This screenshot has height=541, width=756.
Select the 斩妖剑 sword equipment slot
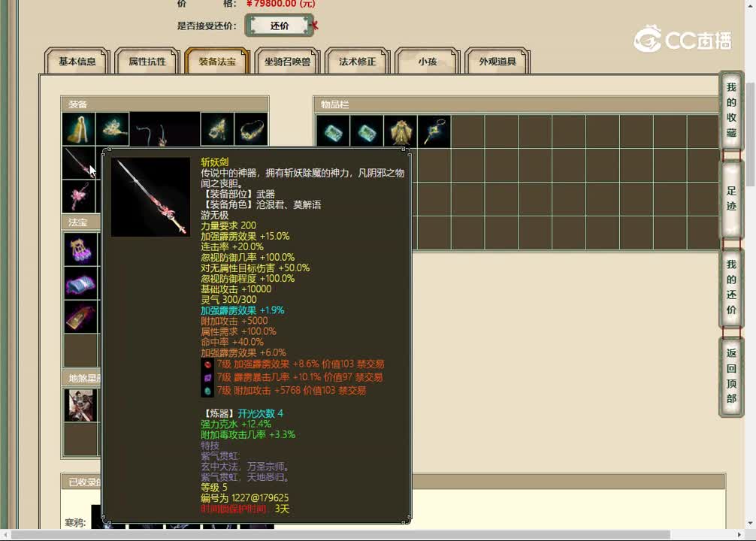click(x=79, y=163)
